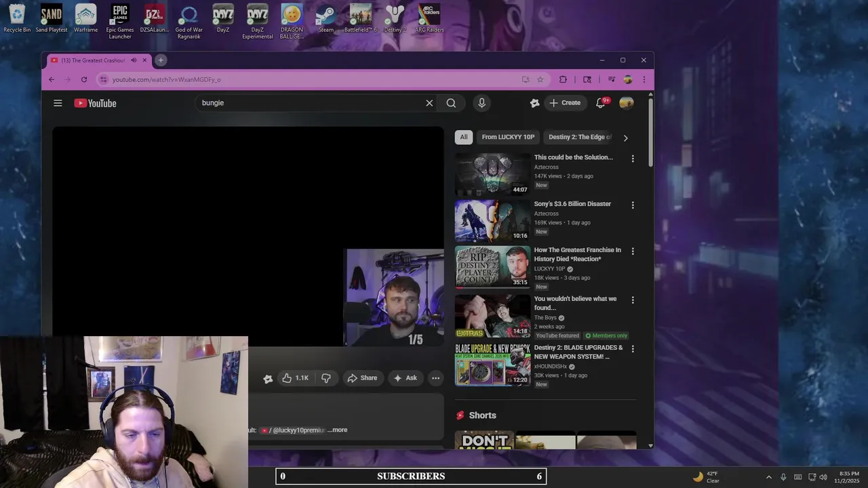Open YouTube notifications bell
This screenshot has height=488, width=868.
[601, 103]
